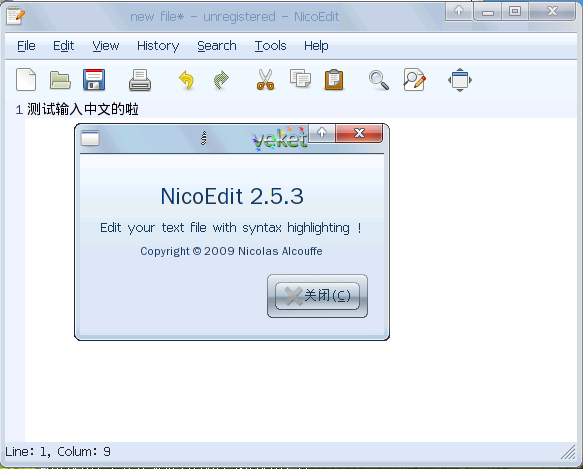Undo the last edit with the yellow arrow

point(186,80)
